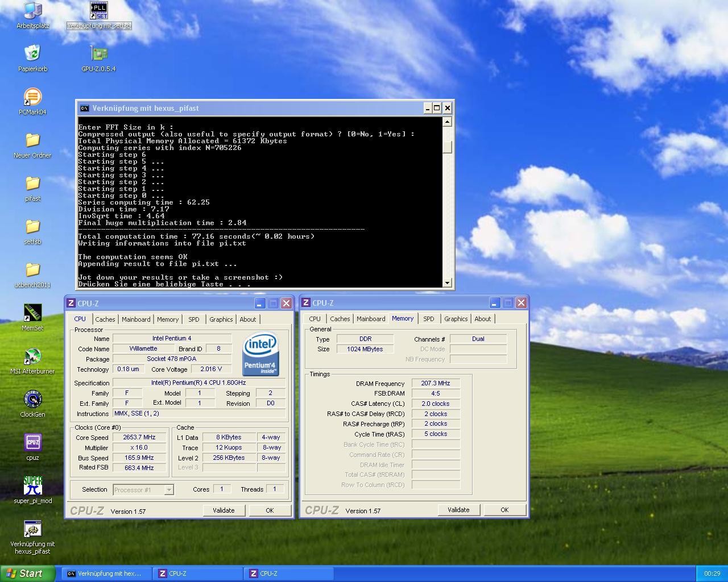Switch to the first CPU-Z taskbar button
Image resolution: width=728 pixels, height=582 pixels.
[197, 573]
